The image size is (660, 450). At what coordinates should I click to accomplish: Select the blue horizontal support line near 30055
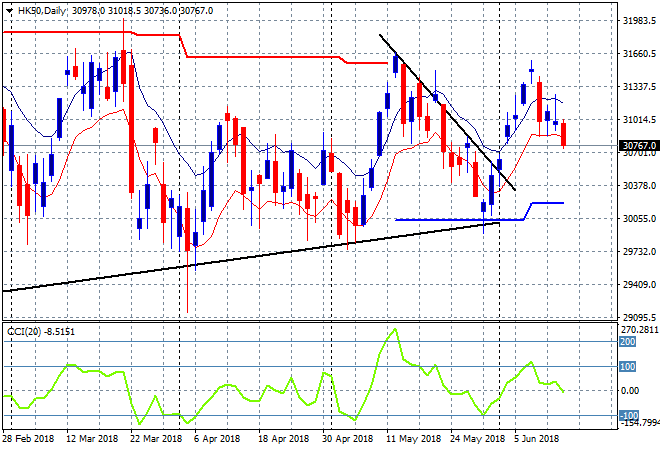pyautogui.click(x=459, y=219)
